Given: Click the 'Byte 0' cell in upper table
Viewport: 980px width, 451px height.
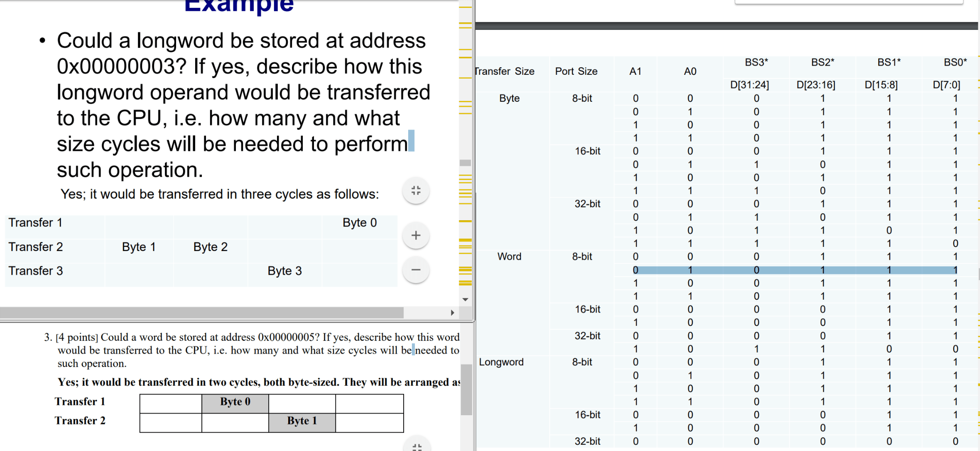Looking at the screenshot, I should 360,223.
